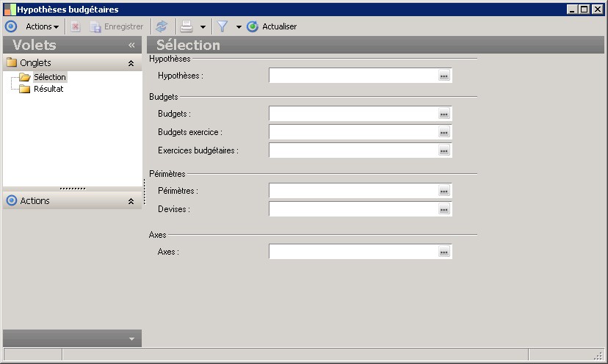Open the Périmètres browse button
Viewport: 608px width, 364px height.
[x=444, y=191]
